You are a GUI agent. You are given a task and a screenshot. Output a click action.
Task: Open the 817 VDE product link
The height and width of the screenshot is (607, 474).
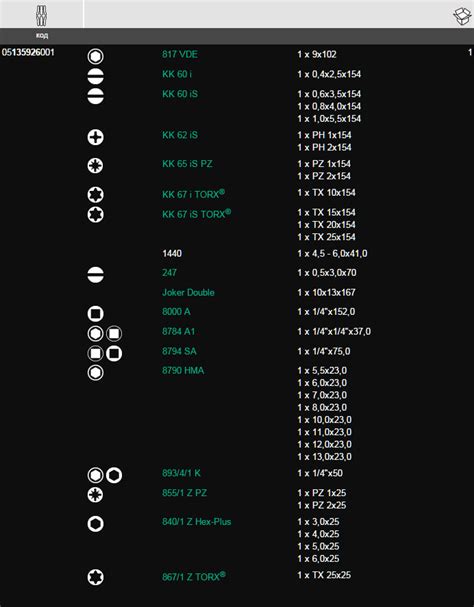pyautogui.click(x=180, y=54)
